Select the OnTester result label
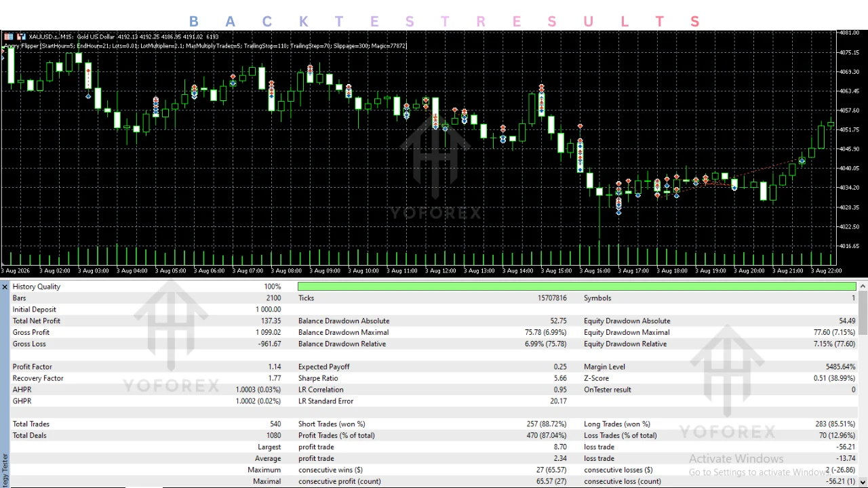Viewport: 868px width, 488px height. (608, 390)
